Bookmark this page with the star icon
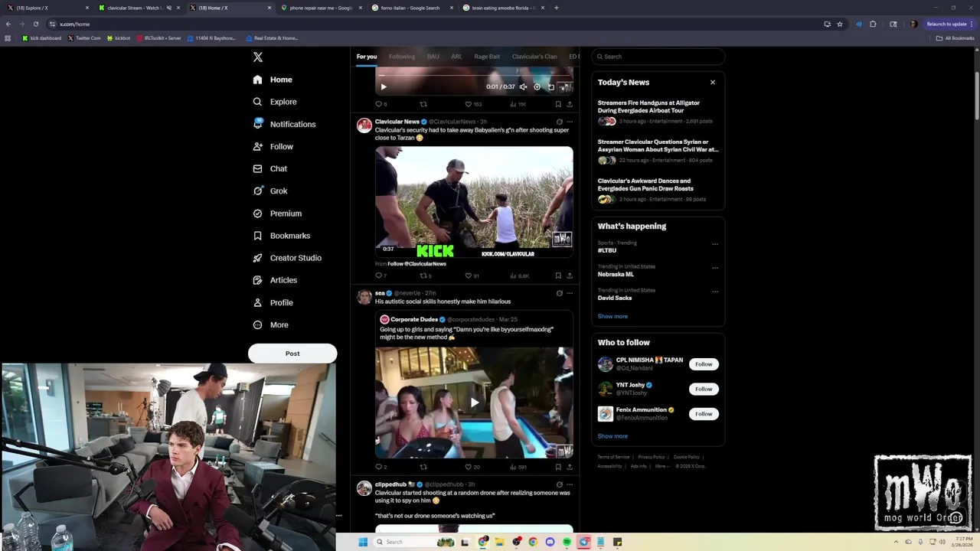The height and width of the screenshot is (551, 980). pos(840,24)
